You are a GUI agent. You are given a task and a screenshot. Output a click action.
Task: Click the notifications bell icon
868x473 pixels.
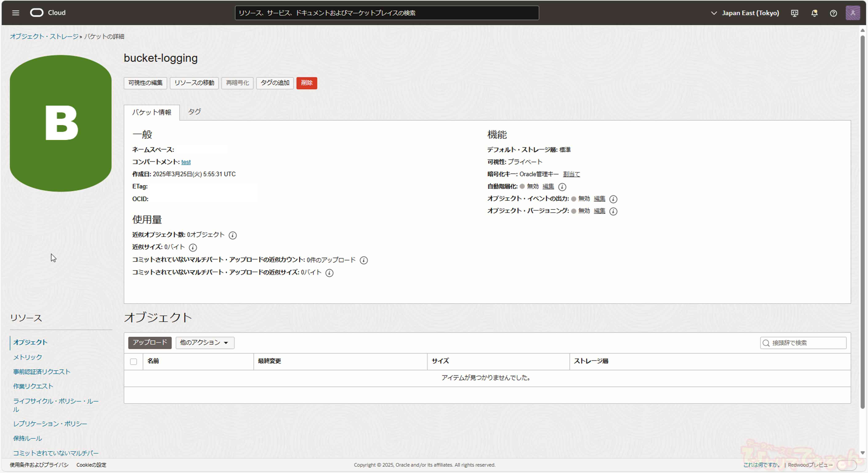814,13
